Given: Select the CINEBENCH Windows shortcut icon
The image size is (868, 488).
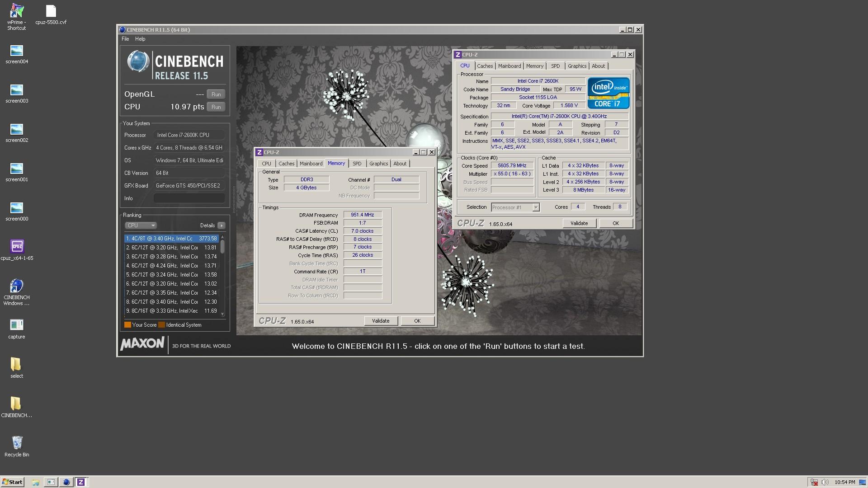Looking at the screenshot, I should [x=17, y=292].
